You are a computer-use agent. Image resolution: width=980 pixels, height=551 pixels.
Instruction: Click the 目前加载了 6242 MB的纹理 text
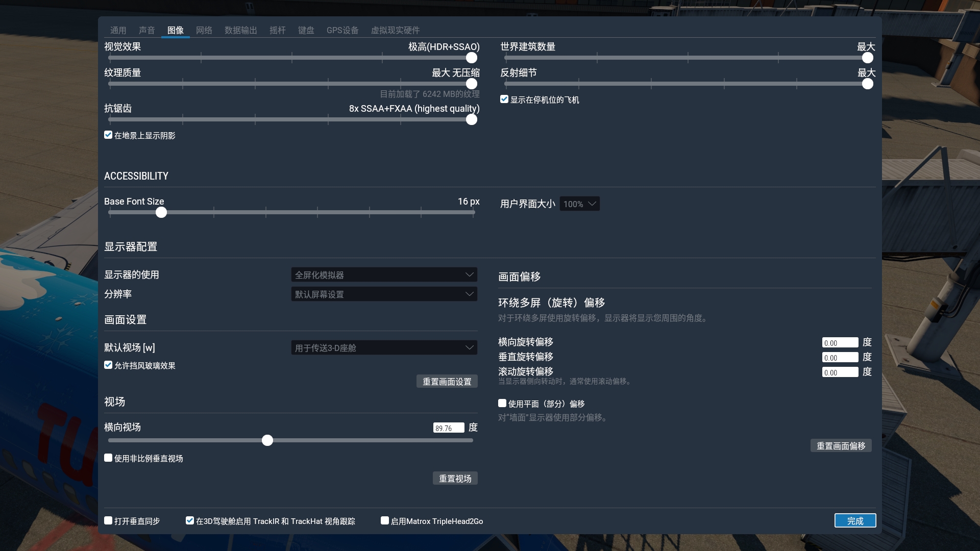click(430, 94)
